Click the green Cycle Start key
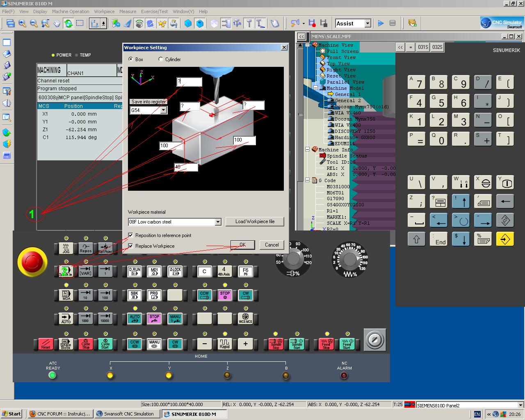 (x=105, y=344)
